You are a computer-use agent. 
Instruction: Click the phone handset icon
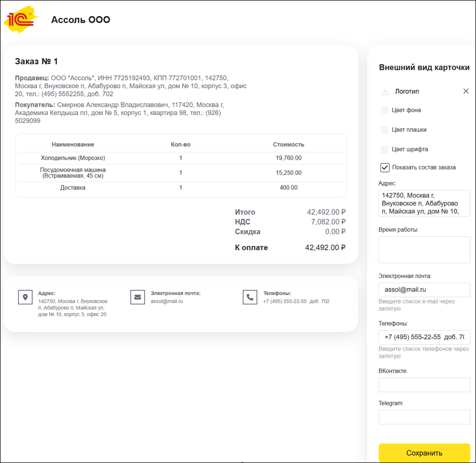click(250, 297)
